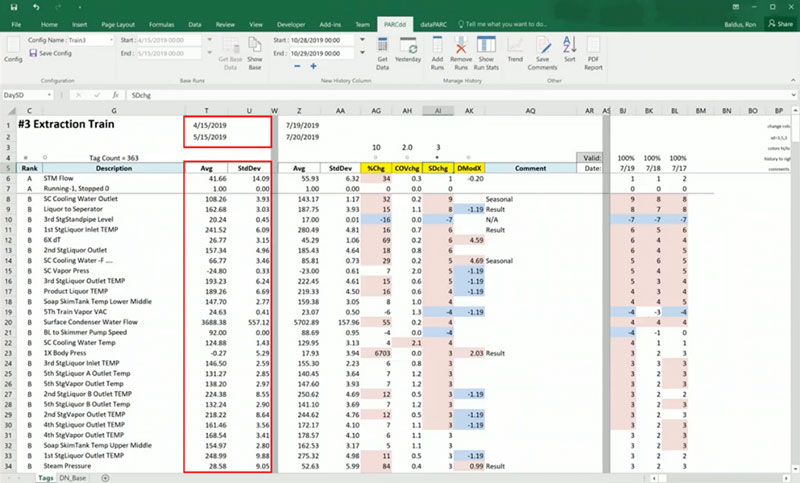Select the radio button below %Chg value 10

(376, 158)
